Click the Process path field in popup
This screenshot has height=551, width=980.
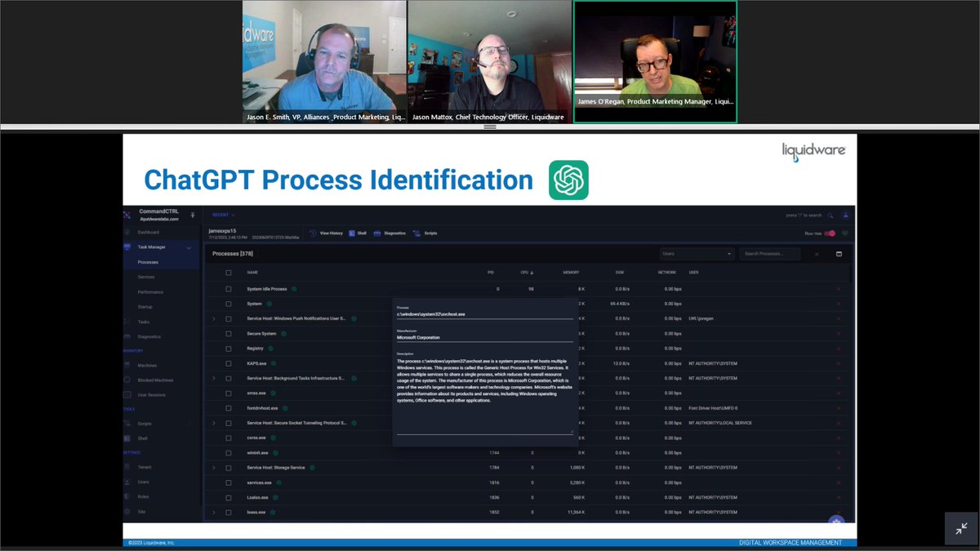[x=485, y=313]
